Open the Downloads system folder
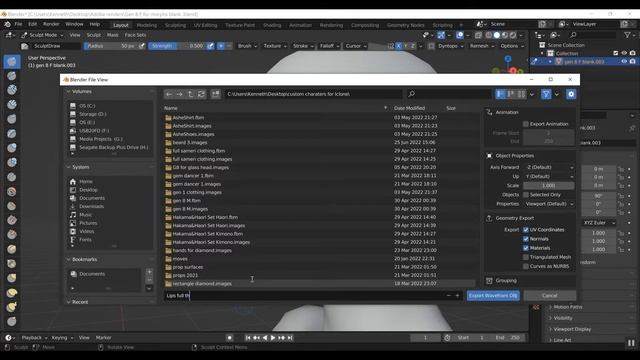This screenshot has width=640, height=360. [91, 207]
